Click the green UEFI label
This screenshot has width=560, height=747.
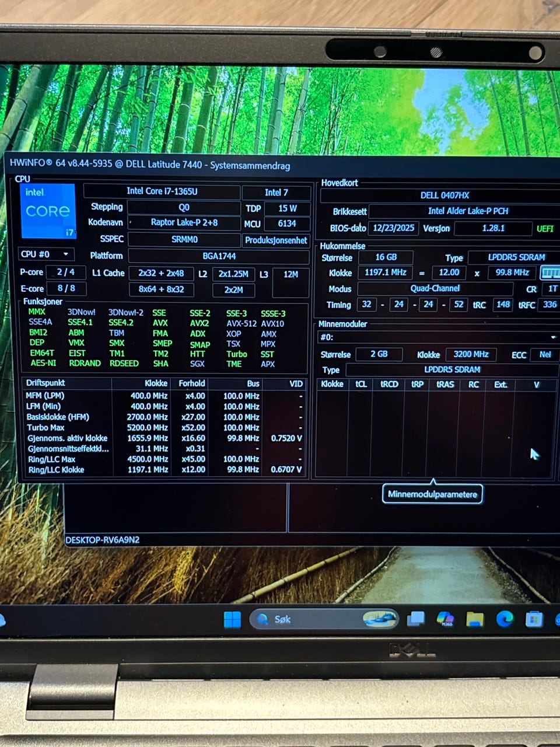[545, 228]
